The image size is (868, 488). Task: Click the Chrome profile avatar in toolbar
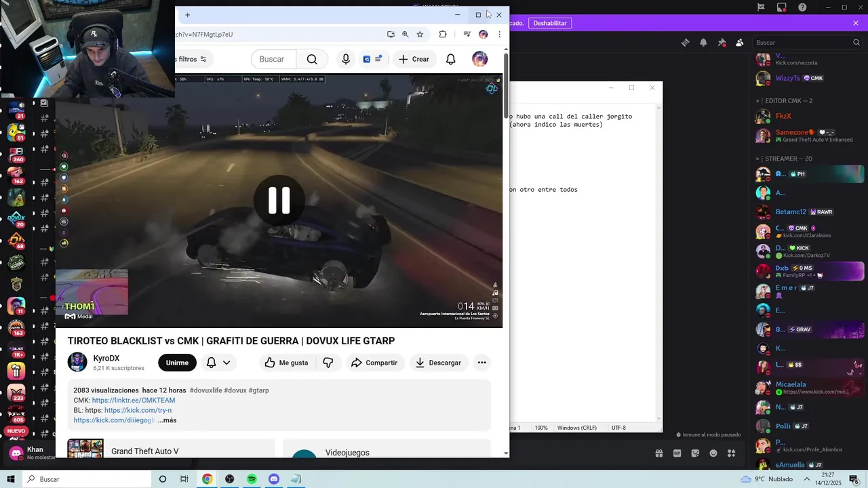click(483, 34)
